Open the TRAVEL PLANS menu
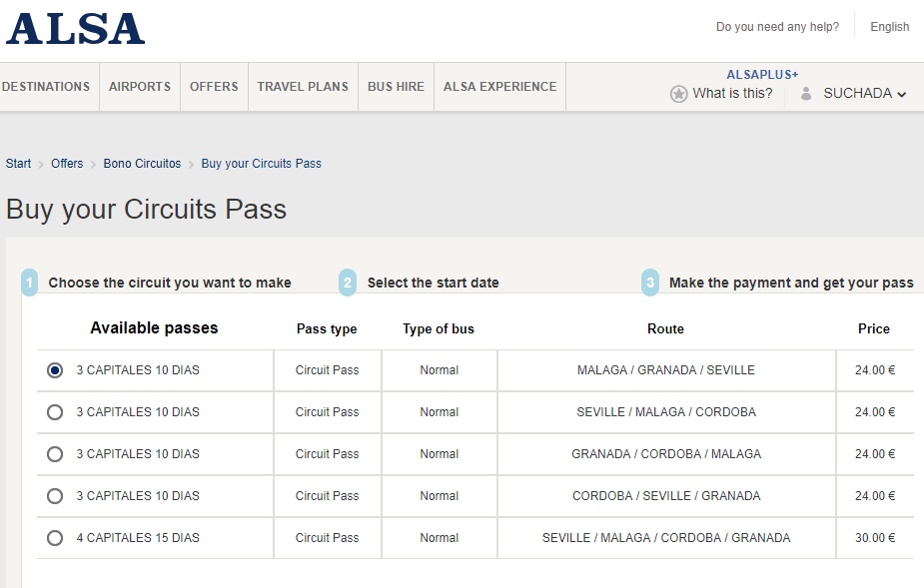Image resolution: width=924 pixels, height=588 pixels. (x=303, y=87)
